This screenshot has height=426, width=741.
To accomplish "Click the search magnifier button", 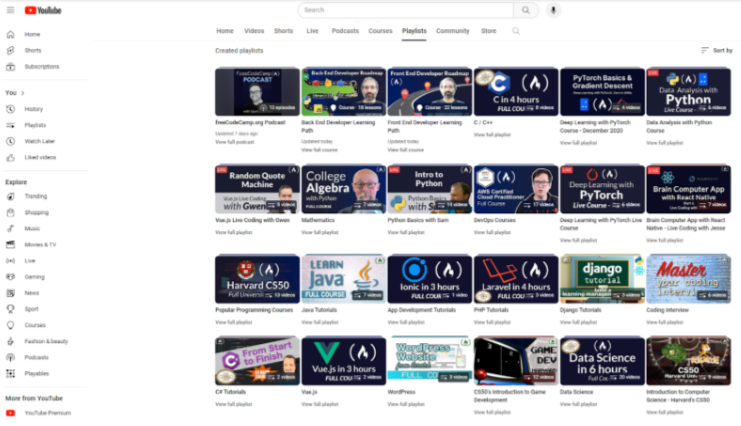I will (x=526, y=10).
